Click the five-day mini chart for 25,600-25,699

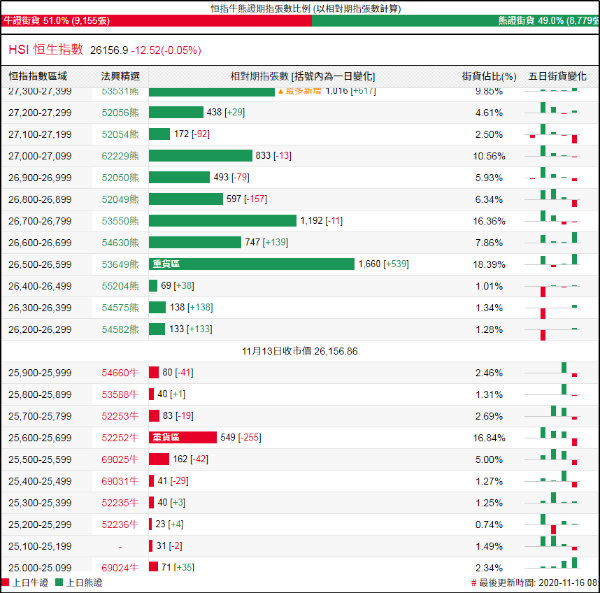553,437
